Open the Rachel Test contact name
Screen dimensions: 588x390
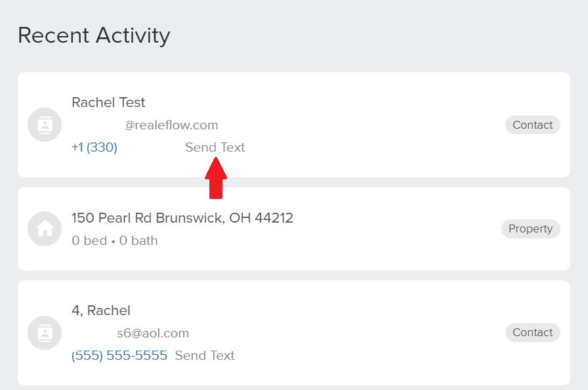coord(108,102)
